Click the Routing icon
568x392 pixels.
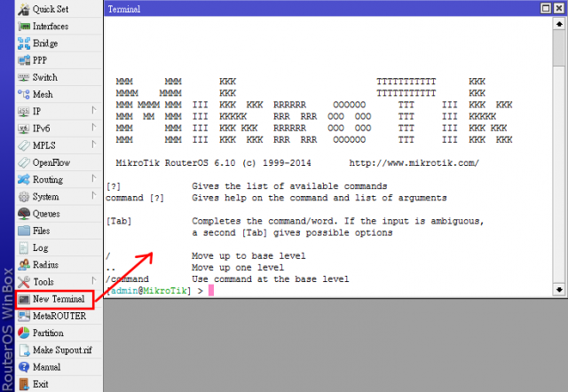(24, 179)
